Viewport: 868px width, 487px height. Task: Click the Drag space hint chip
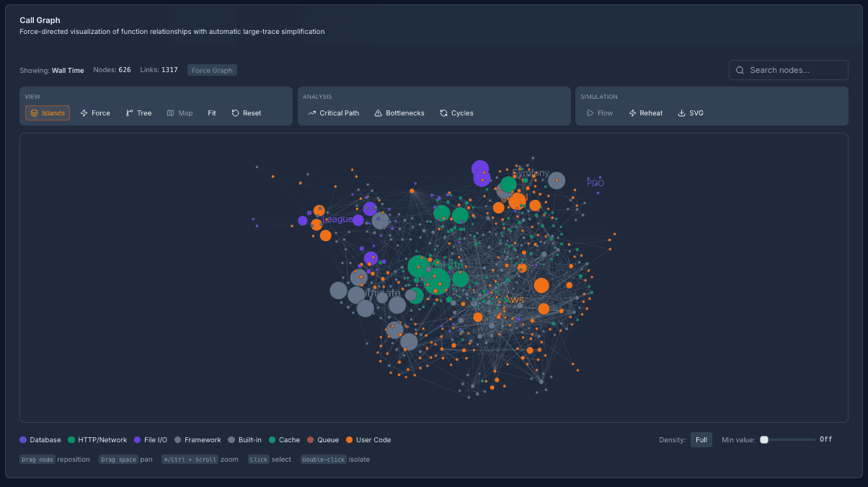[118, 459]
